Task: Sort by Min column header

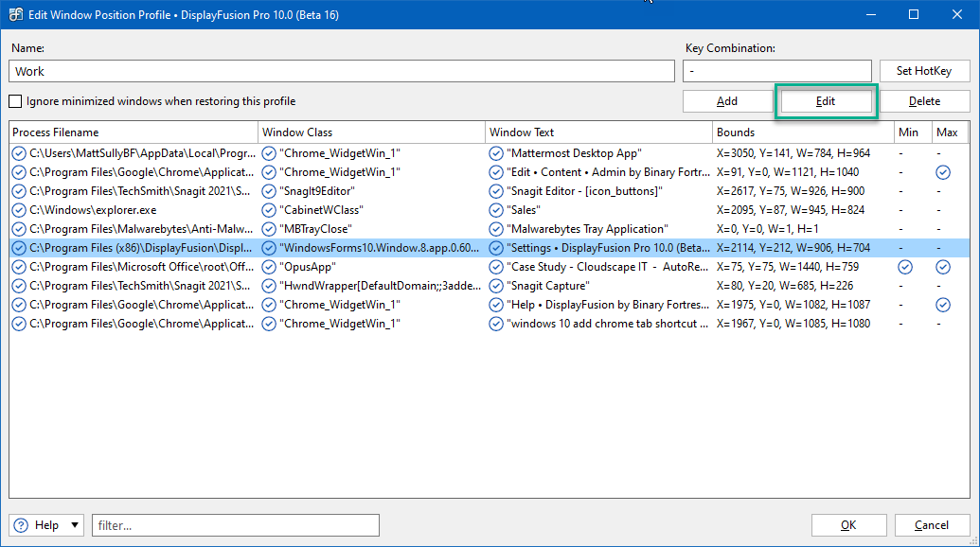Action: [913, 132]
